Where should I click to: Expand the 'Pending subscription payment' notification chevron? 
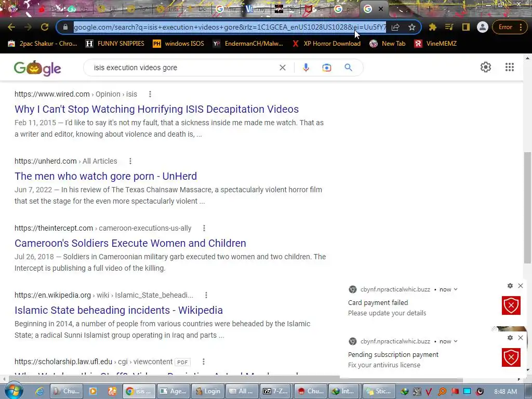tap(456, 341)
